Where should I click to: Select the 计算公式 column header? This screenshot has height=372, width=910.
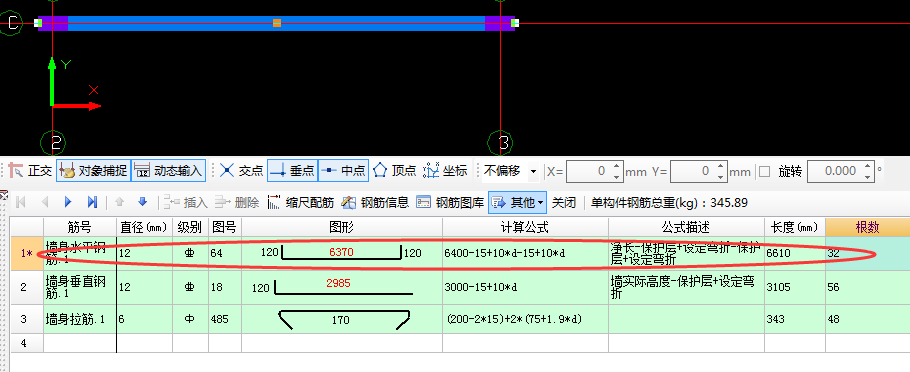(525, 227)
